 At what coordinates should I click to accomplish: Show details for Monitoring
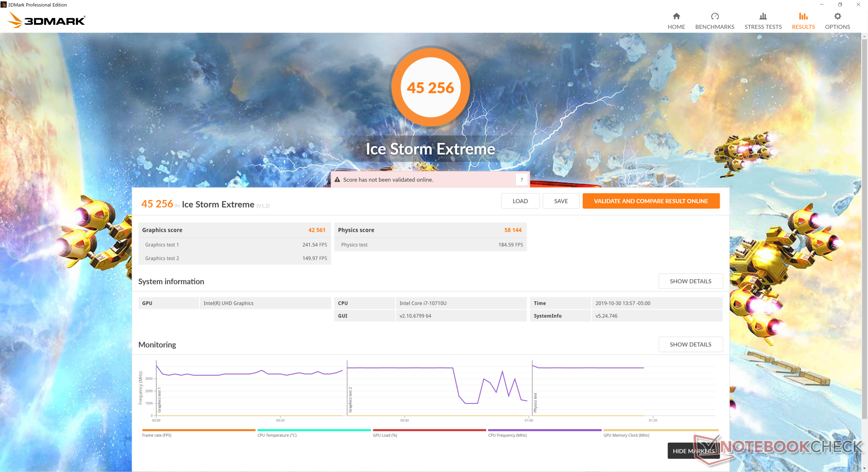click(690, 344)
